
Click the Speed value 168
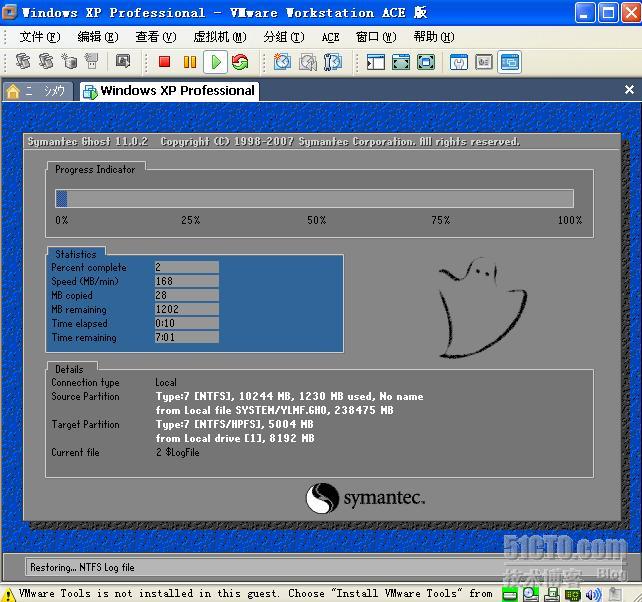pyautogui.click(x=187, y=281)
